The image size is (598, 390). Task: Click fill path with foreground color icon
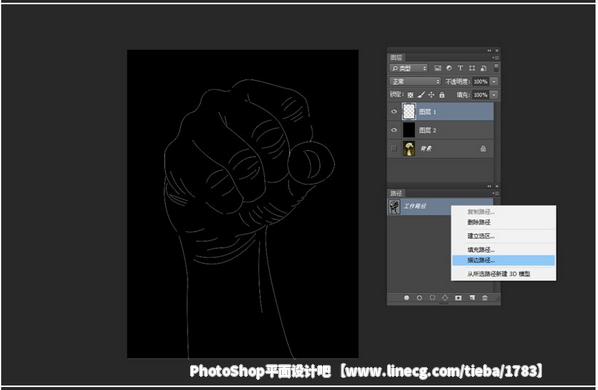(407, 298)
